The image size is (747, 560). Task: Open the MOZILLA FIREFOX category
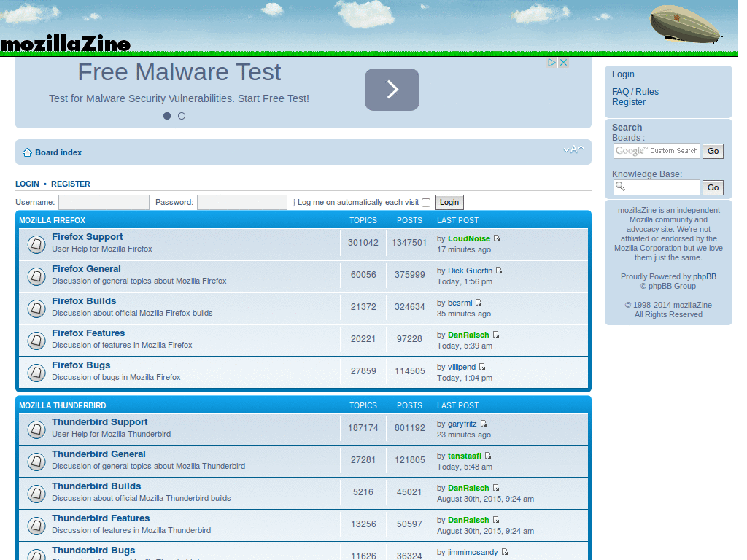coord(52,220)
